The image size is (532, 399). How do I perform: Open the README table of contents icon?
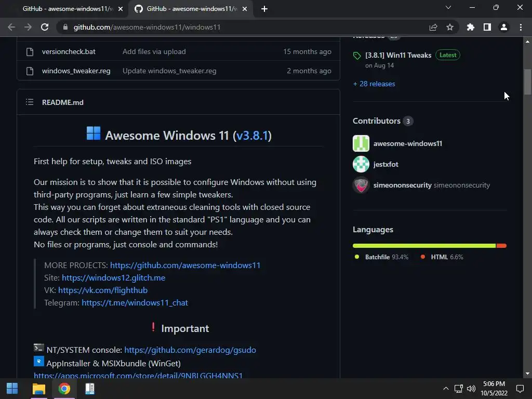30,102
